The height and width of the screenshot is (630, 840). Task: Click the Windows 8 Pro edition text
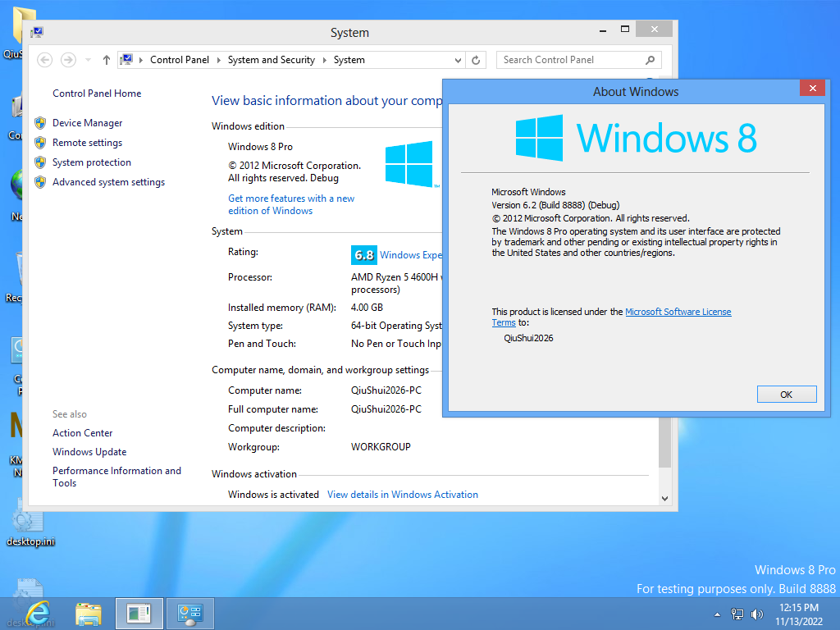[x=260, y=147]
